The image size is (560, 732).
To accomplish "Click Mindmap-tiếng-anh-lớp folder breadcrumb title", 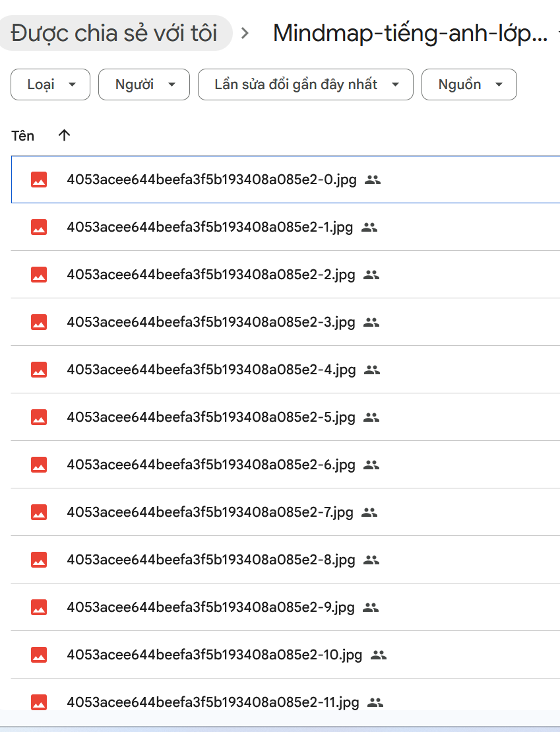I will coord(410,33).
